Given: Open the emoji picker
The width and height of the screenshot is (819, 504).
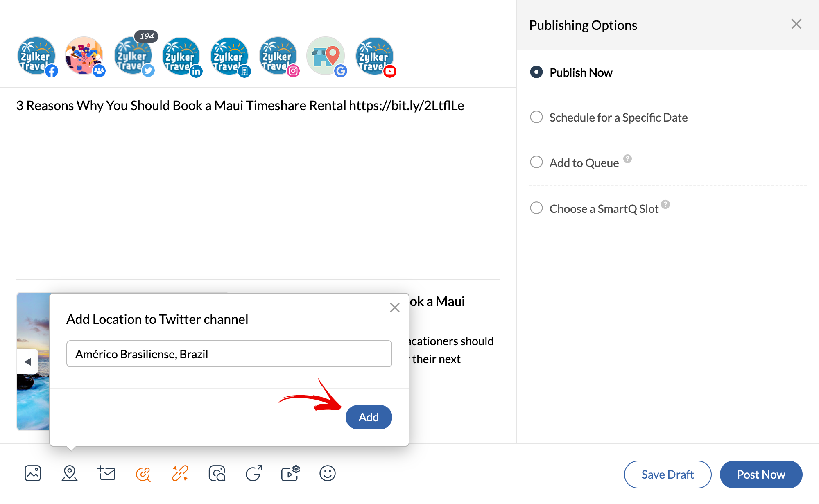Looking at the screenshot, I should click(327, 473).
